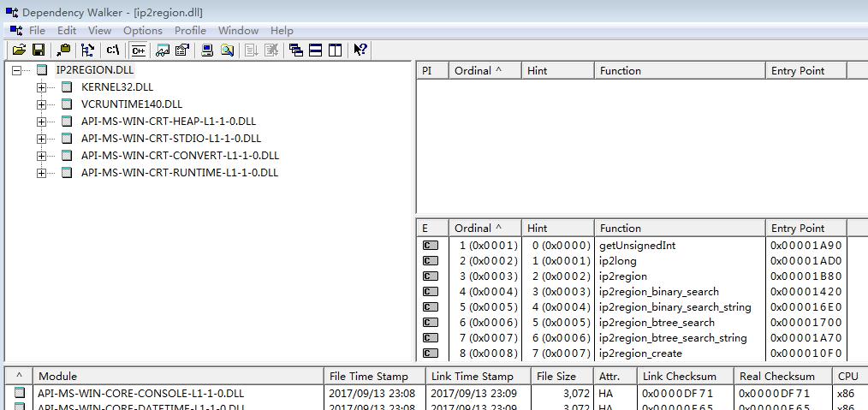The height and width of the screenshot is (410, 868).
Task: Open the Options menu
Action: [x=143, y=31]
